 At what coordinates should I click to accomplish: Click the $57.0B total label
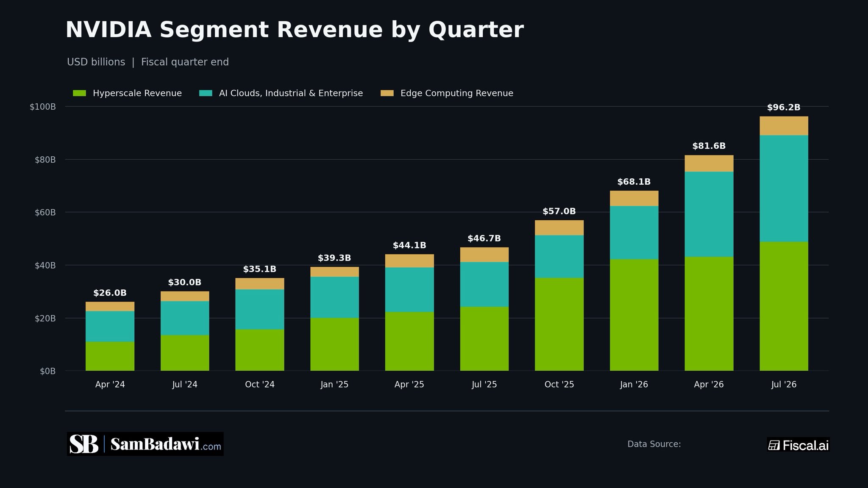(x=559, y=211)
